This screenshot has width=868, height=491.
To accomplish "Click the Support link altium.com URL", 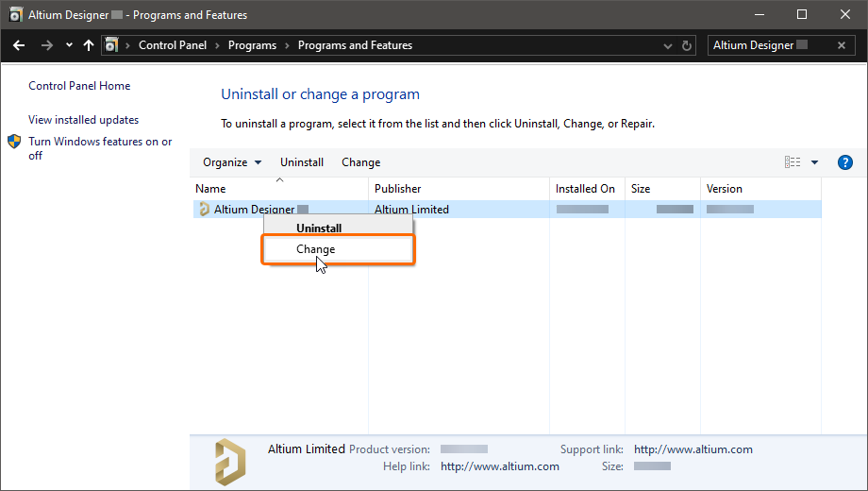I will (693, 449).
